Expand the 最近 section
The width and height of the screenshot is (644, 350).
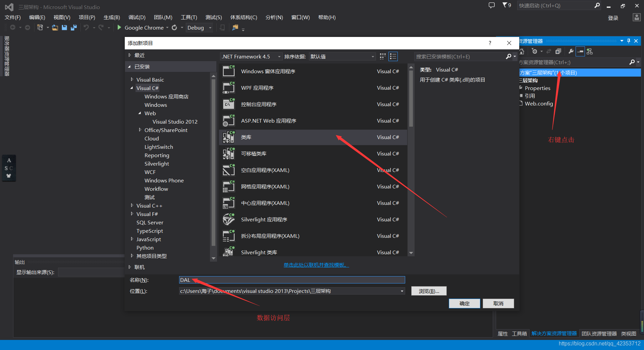pyautogui.click(x=129, y=55)
